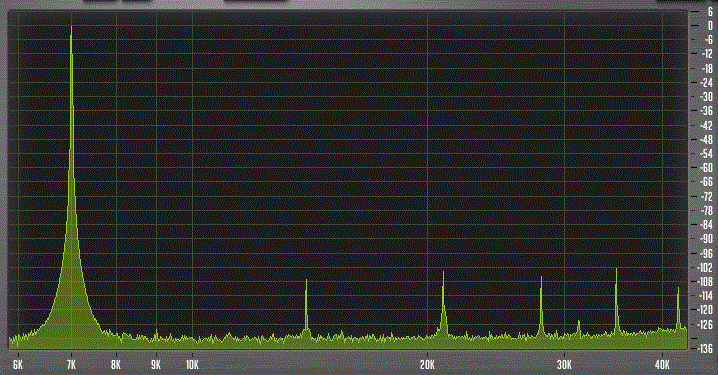Click the tip of the 7K fundamental peak
The width and height of the screenshot is (718, 375).
(71, 28)
